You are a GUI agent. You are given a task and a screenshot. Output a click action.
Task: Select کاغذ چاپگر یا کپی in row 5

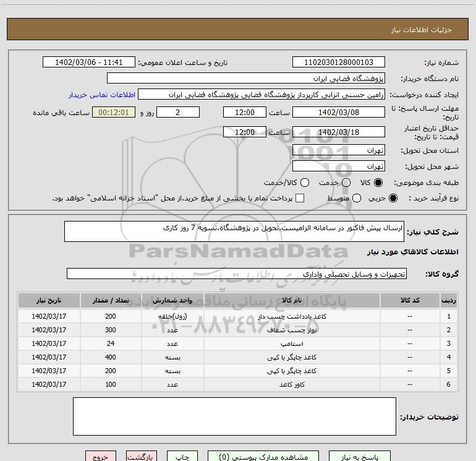tap(292, 371)
